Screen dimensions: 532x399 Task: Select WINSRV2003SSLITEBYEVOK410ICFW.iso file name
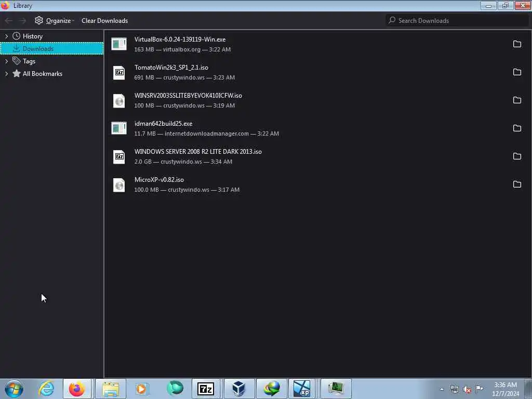pyautogui.click(x=188, y=96)
